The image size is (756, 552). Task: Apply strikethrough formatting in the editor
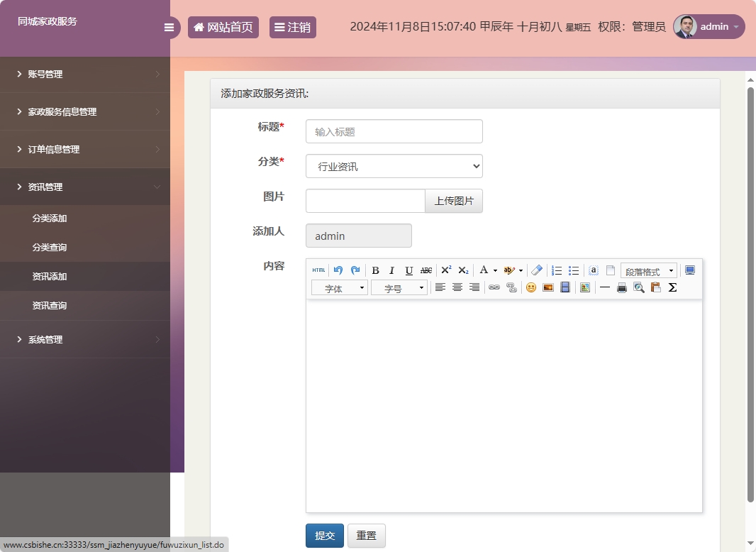point(426,270)
